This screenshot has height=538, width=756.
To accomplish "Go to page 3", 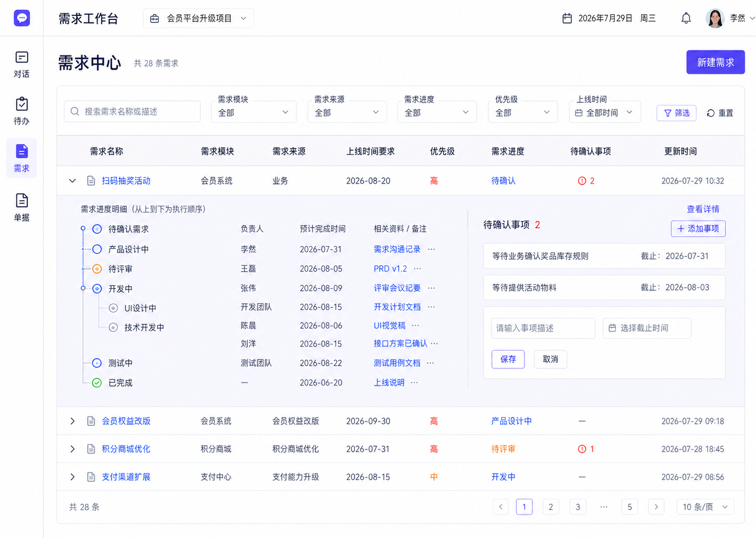I will coord(578,507).
